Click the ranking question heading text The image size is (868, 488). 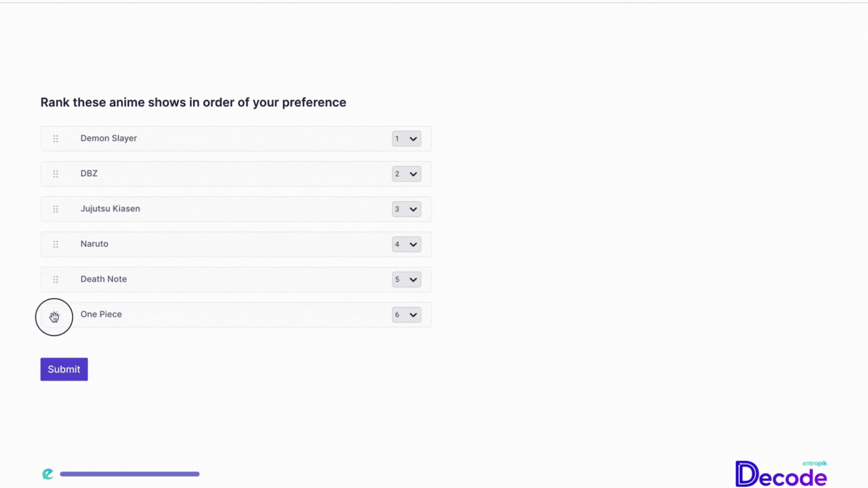[193, 102]
